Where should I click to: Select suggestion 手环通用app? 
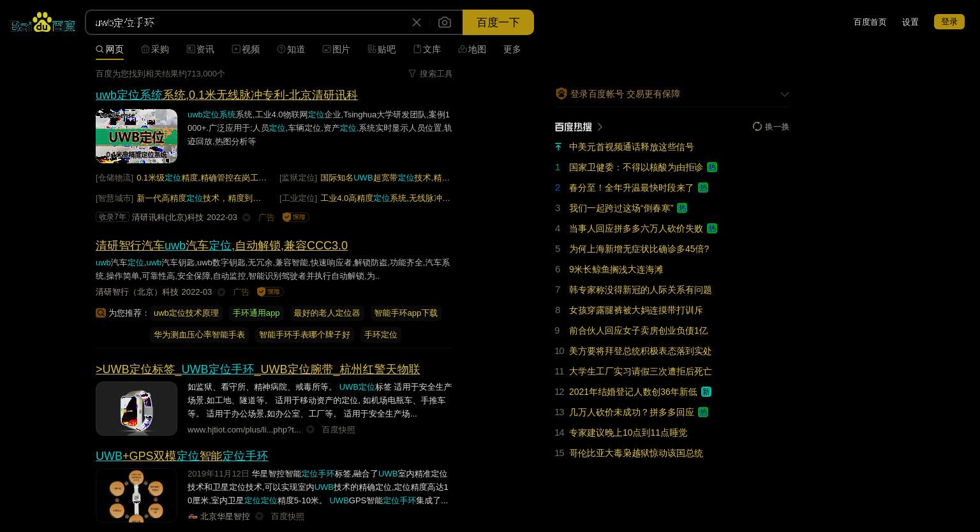[x=256, y=313]
